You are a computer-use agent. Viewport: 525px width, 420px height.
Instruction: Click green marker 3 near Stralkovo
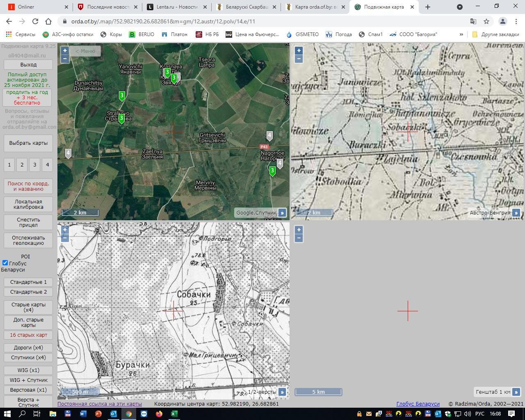point(121,119)
